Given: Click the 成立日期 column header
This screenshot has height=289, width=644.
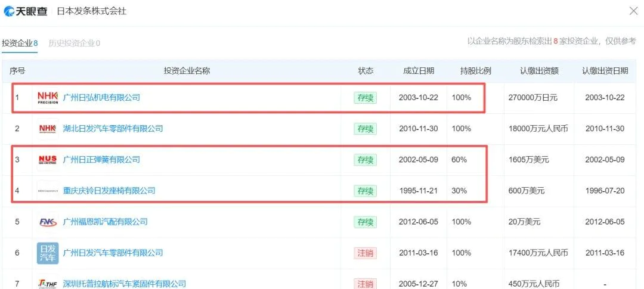Looking at the screenshot, I should click(419, 71).
